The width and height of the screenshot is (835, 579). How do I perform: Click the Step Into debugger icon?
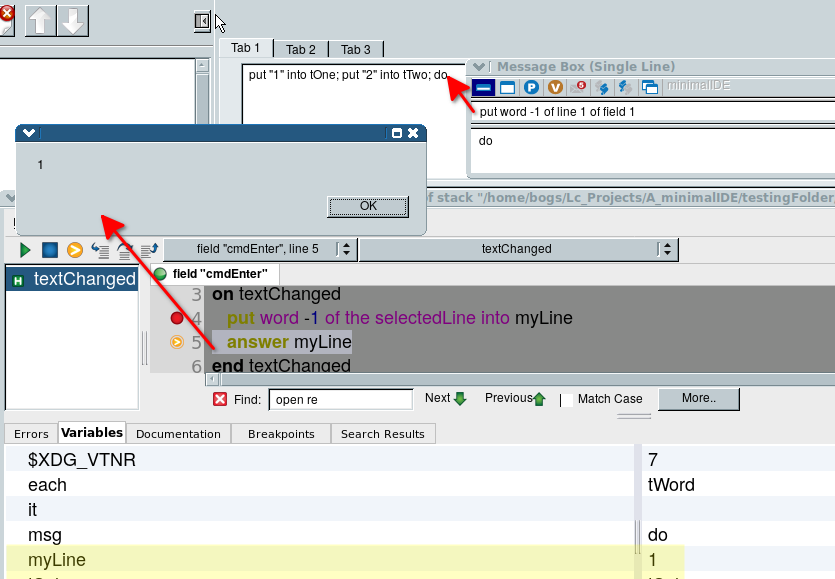click(x=100, y=250)
